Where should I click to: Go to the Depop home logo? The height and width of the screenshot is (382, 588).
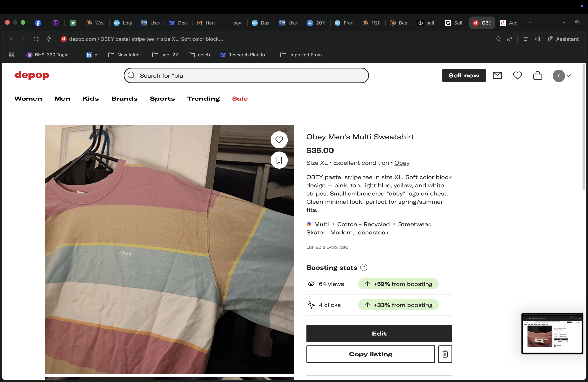pos(32,75)
